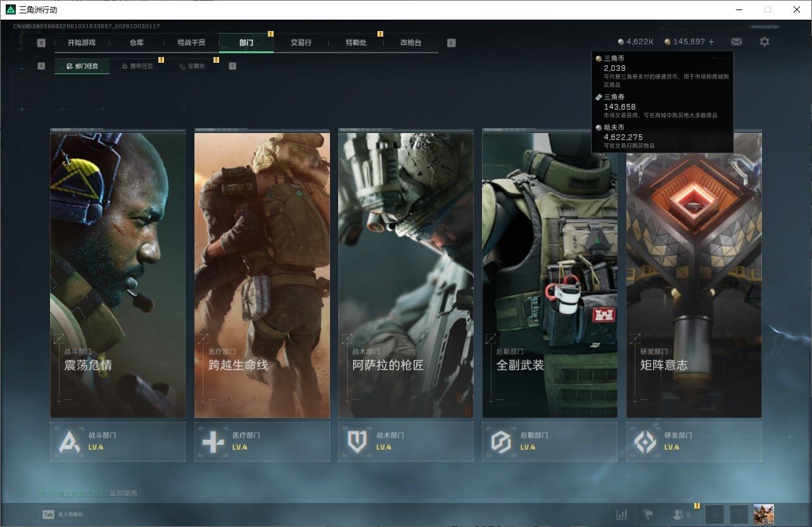
Task: Open the 跨越生命线 medical department card
Action: [262, 274]
